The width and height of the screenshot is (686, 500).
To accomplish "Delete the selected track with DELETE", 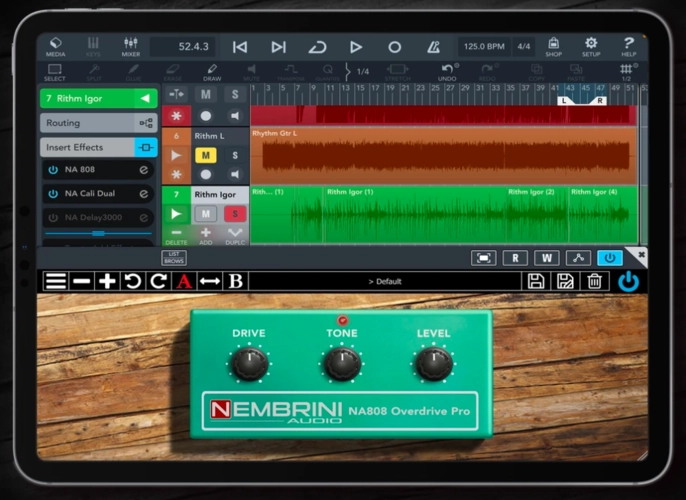I will [176, 236].
